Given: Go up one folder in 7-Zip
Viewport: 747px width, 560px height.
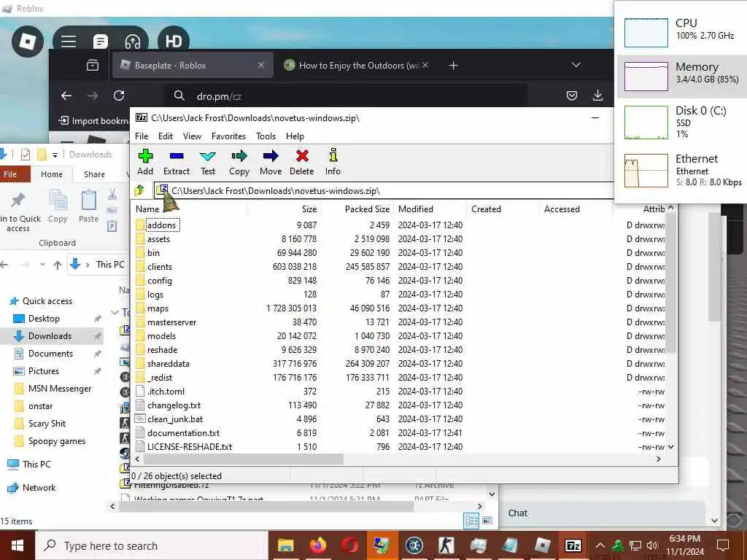Looking at the screenshot, I should (x=139, y=190).
